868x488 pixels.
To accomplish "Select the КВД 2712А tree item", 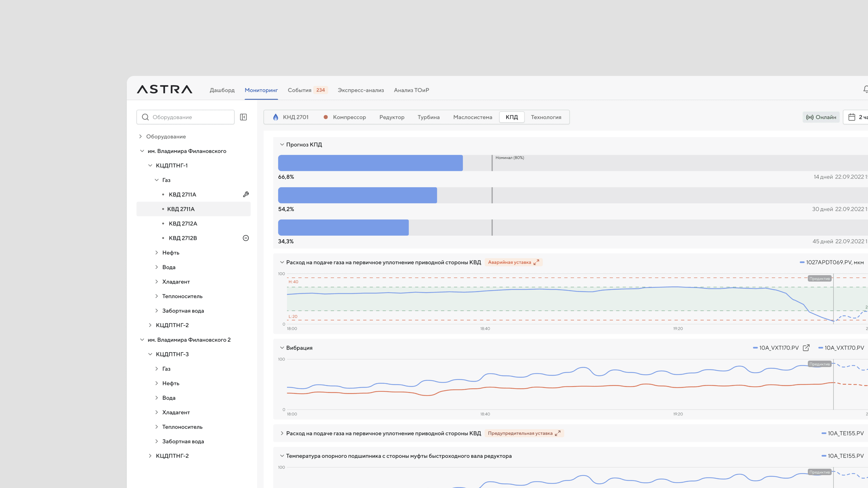I will point(183,223).
